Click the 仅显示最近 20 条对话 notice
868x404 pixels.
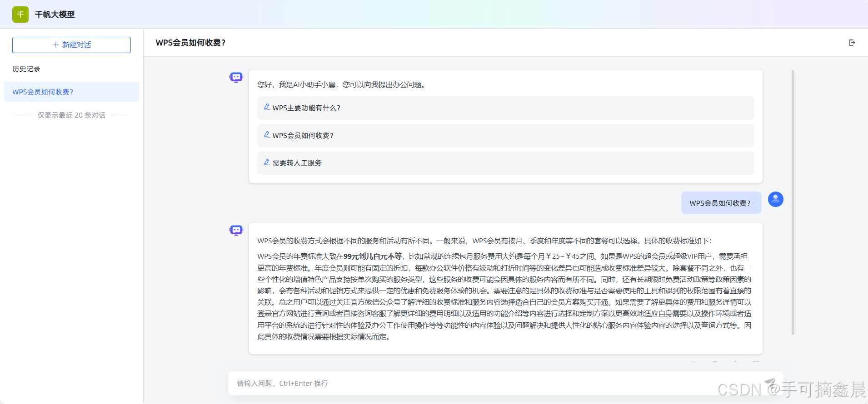tap(71, 115)
